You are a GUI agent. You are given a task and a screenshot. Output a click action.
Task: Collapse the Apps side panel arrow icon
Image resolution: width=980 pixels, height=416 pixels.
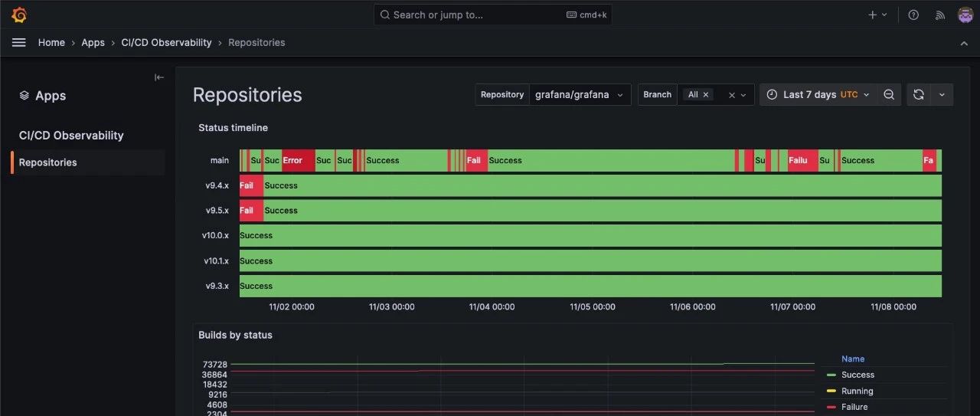click(x=159, y=77)
